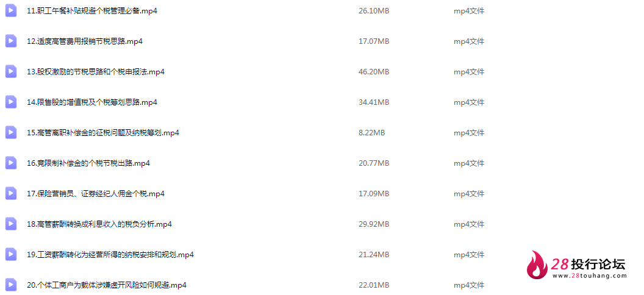644x295 pixels.
Task: Open 11.职工午餐补贴规避个税管理必备.mp4
Action: 92,11
